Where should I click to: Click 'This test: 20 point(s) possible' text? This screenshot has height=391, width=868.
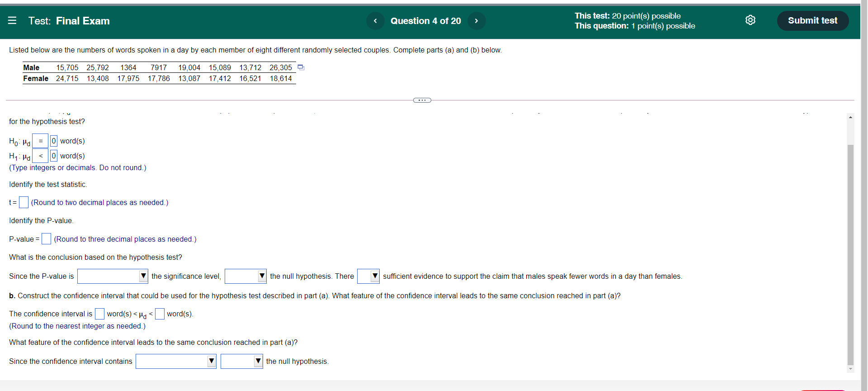tap(627, 16)
